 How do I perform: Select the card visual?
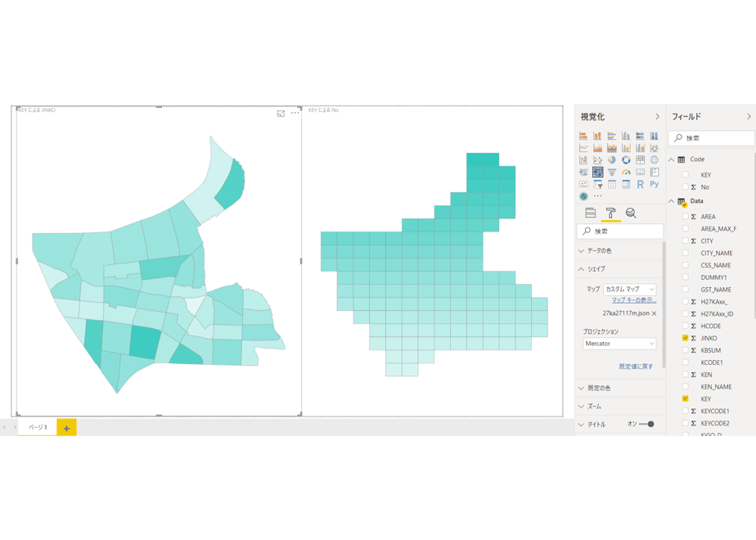(x=641, y=172)
